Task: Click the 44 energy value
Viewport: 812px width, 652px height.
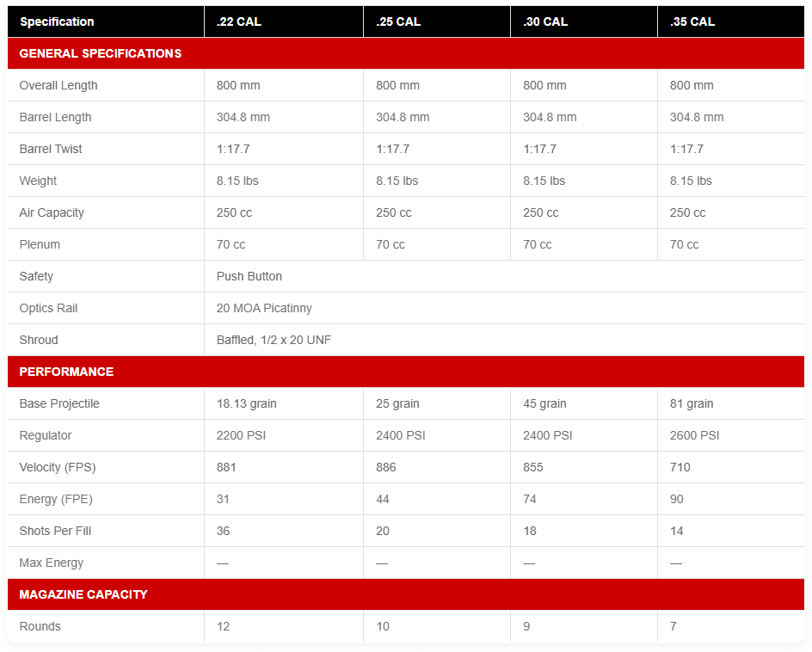Action: click(x=383, y=499)
